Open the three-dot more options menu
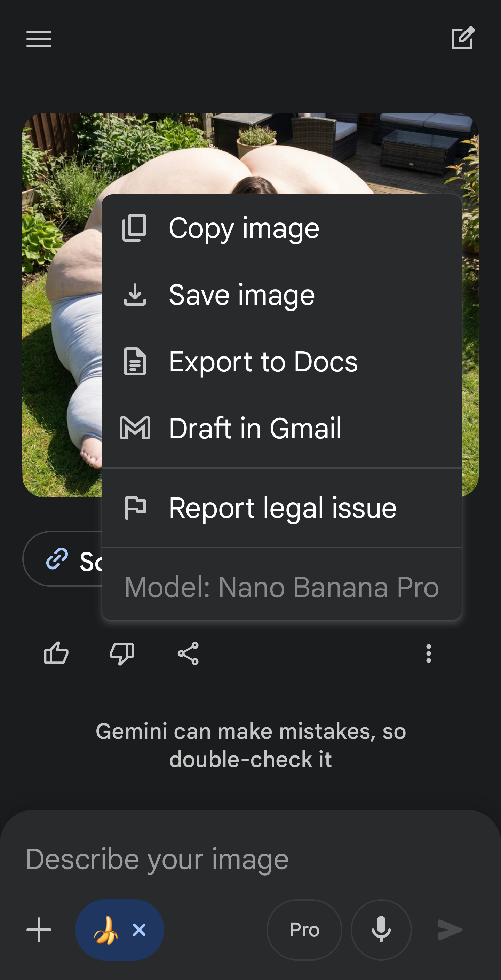The height and width of the screenshot is (980, 501). point(428,653)
